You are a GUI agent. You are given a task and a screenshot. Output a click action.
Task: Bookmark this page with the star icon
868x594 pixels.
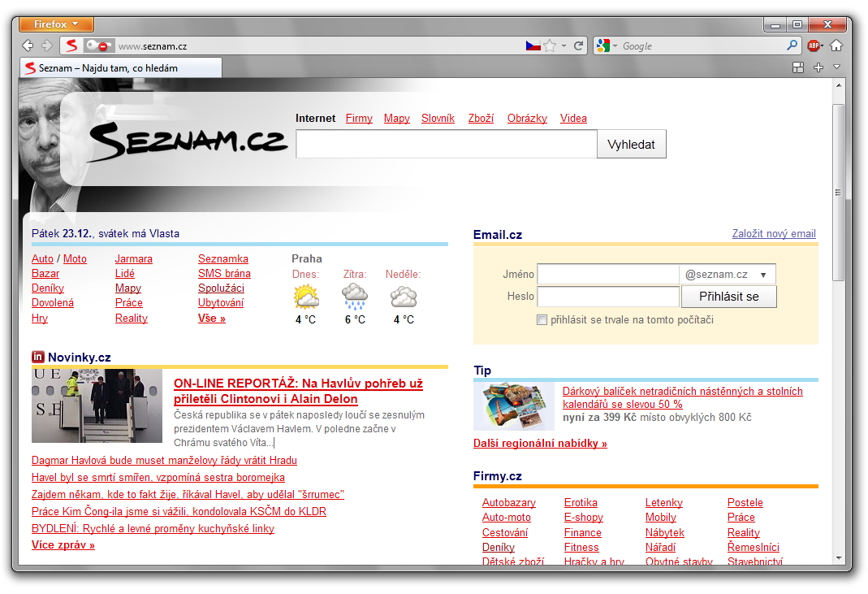pos(549,46)
